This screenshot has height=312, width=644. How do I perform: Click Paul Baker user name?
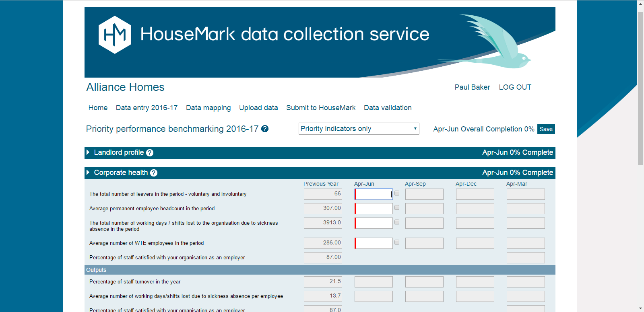[x=472, y=87]
